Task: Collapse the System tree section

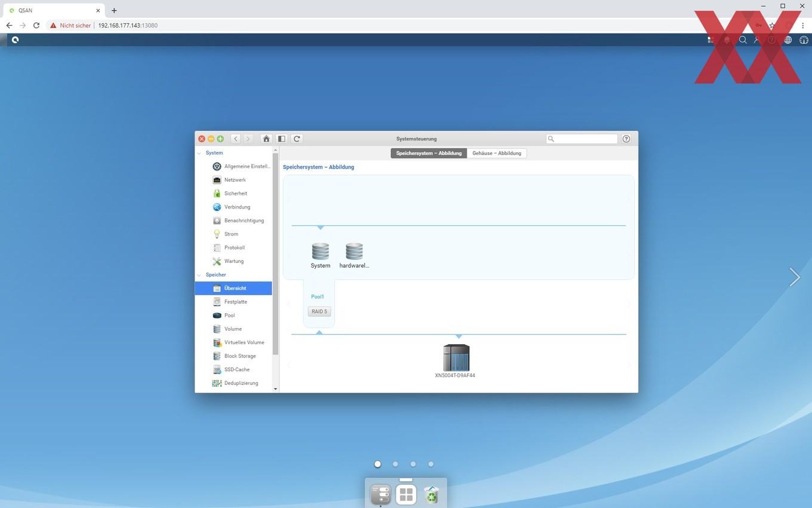Action: (x=199, y=153)
